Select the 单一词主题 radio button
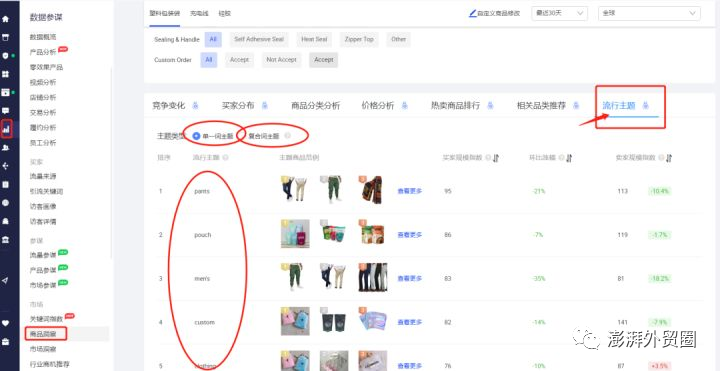The width and height of the screenshot is (720, 371). (x=197, y=135)
